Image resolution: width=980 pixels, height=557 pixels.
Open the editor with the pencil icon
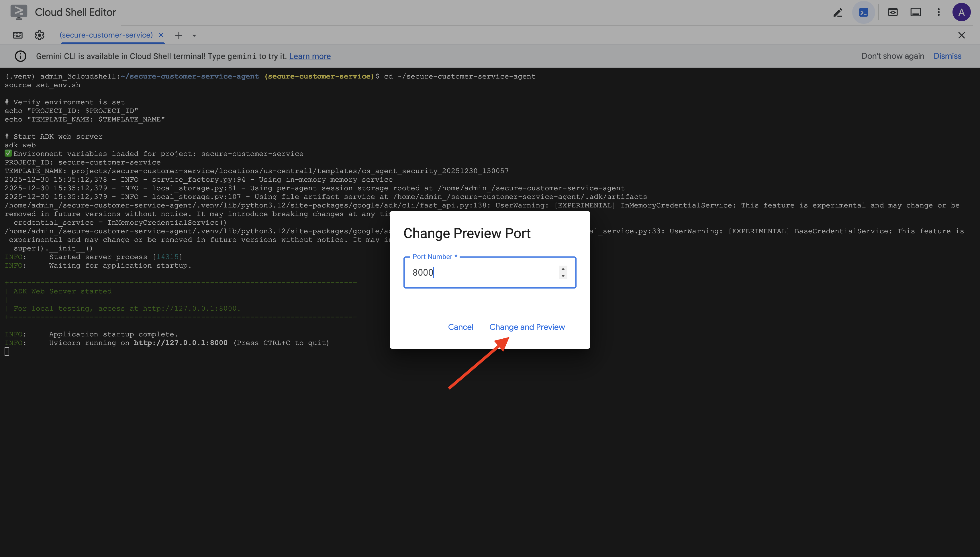point(838,13)
